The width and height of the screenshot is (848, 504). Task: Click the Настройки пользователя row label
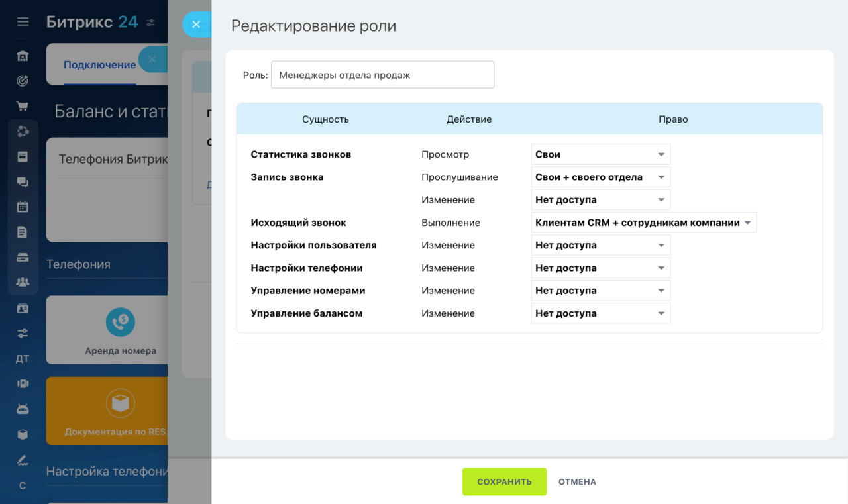[313, 245]
